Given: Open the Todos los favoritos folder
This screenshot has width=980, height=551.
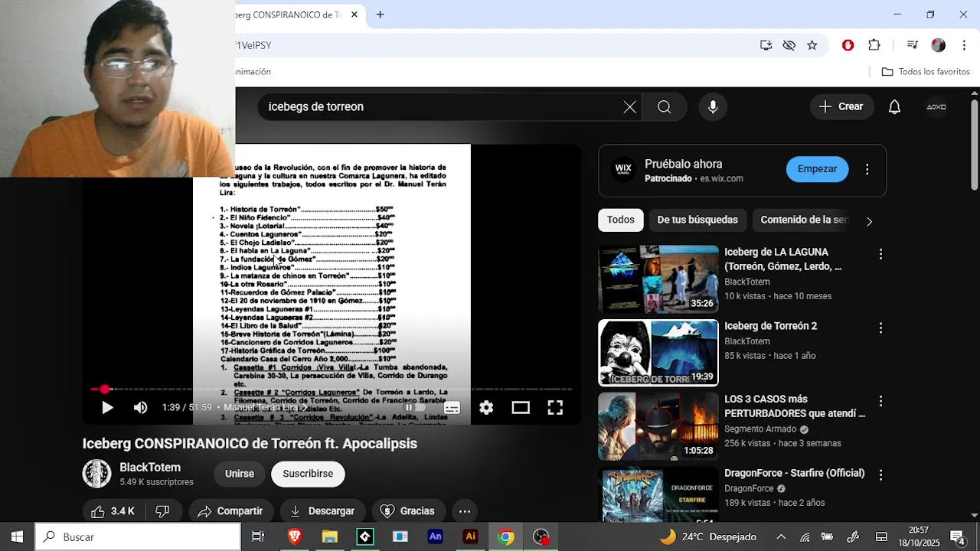Looking at the screenshot, I should [x=926, y=72].
